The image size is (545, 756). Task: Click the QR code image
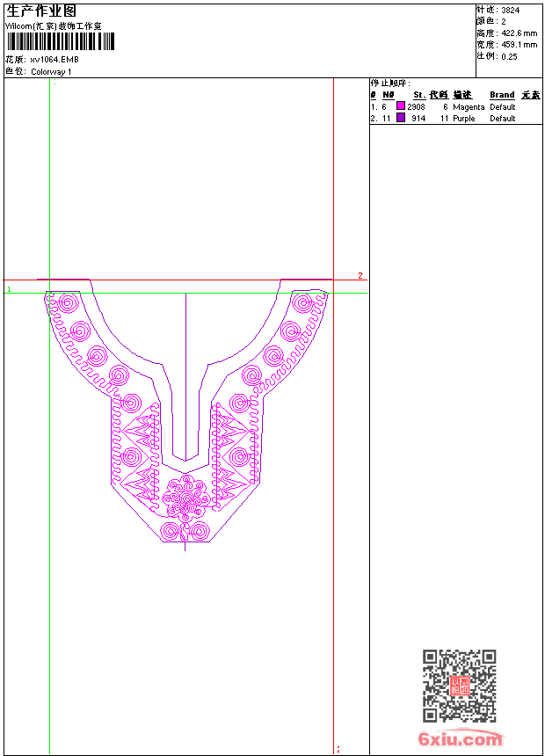pyautogui.click(x=460, y=686)
